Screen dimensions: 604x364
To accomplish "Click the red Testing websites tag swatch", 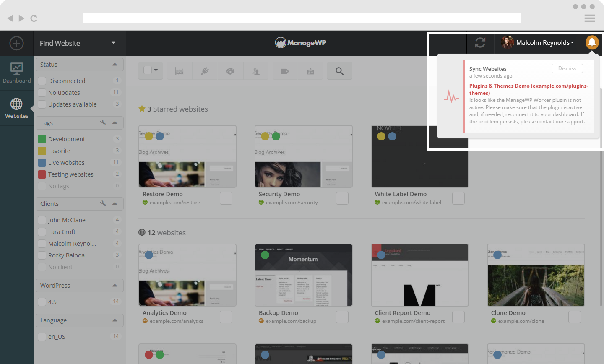I will (x=42, y=174).
